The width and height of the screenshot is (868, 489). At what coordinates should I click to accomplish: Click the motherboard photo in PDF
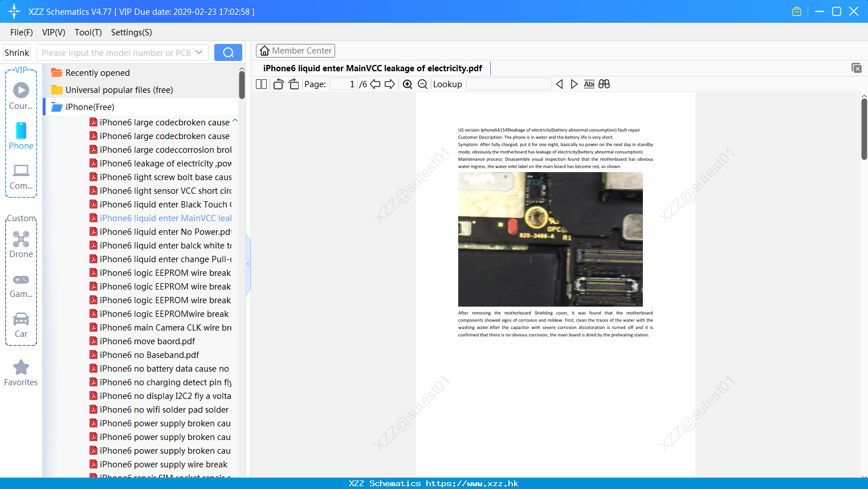(x=551, y=239)
